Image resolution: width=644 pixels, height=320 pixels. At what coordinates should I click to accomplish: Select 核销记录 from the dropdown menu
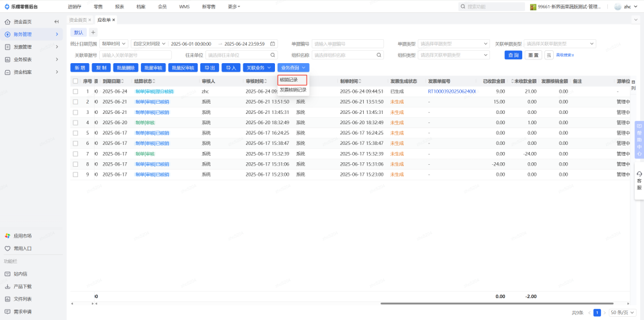pos(292,80)
